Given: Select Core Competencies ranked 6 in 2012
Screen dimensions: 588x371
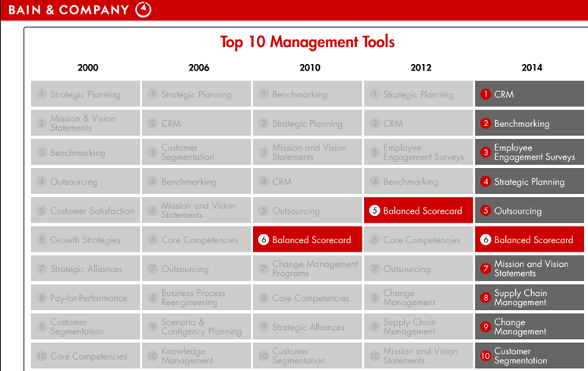Looking at the screenshot, I should click(x=419, y=239).
